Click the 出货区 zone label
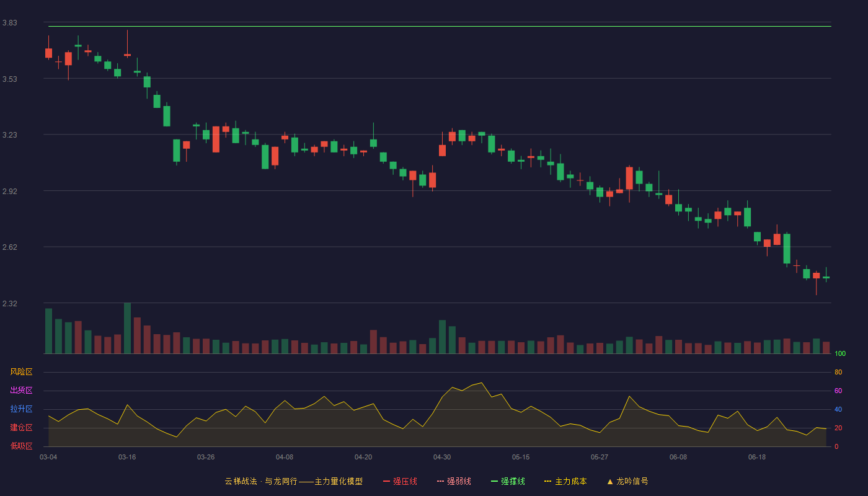 [x=21, y=391]
